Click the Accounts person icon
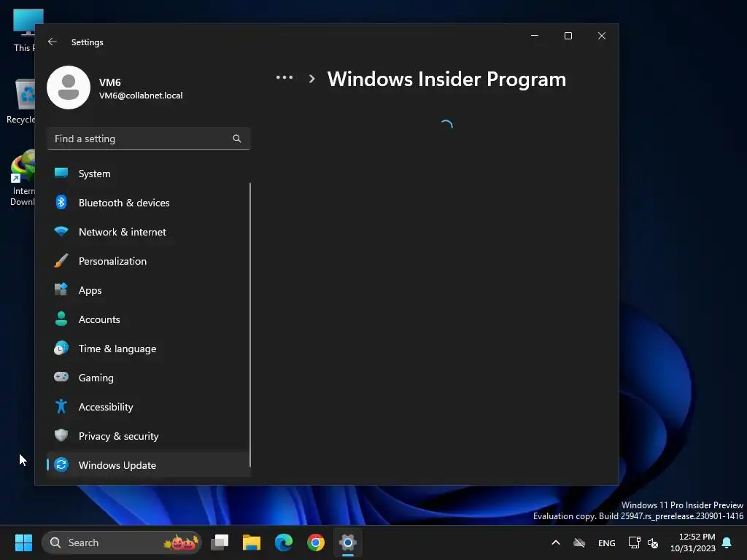This screenshot has height=560, width=747. pos(61,319)
